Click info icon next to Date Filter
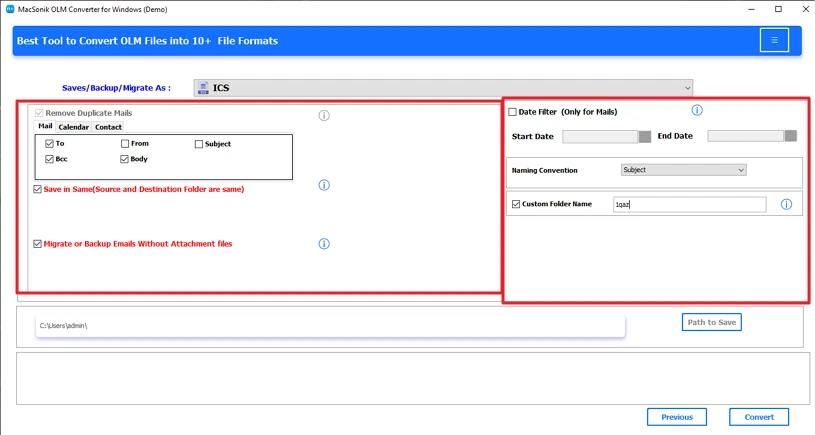815x435 pixels. 697,111
